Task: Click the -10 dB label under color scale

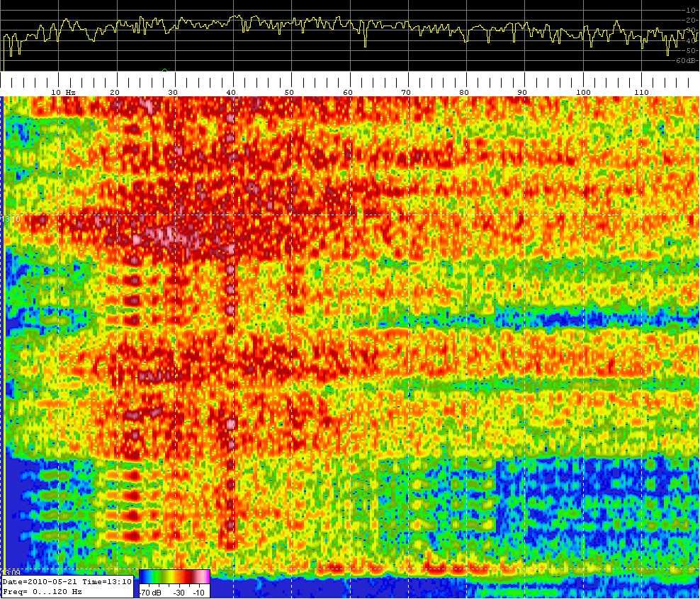Action: click(199, 592)
